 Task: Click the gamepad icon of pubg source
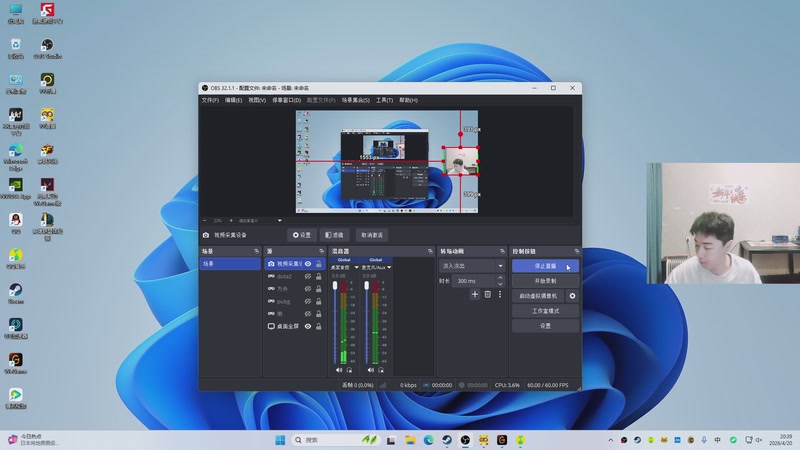tap(271, 301)
